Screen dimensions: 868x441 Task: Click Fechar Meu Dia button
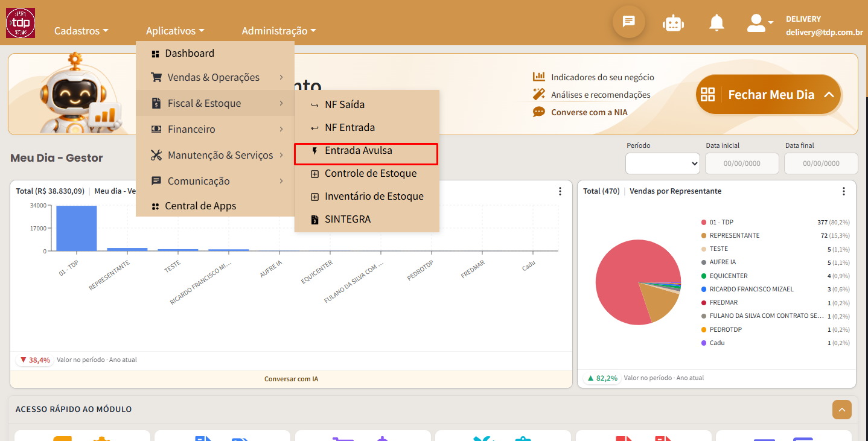tap(768, 95)
